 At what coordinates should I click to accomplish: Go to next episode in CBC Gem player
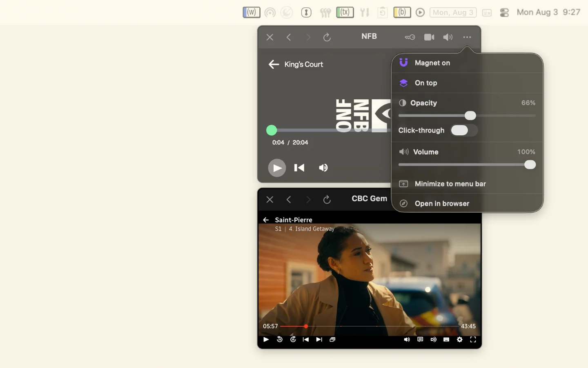(x=319, y=339)
